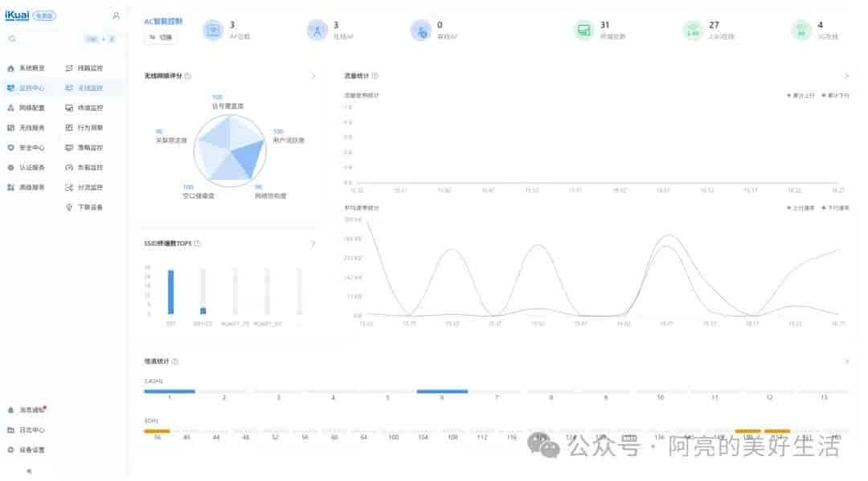Click the AC智能控制 title
868x481 pixels.
point(163,22)
